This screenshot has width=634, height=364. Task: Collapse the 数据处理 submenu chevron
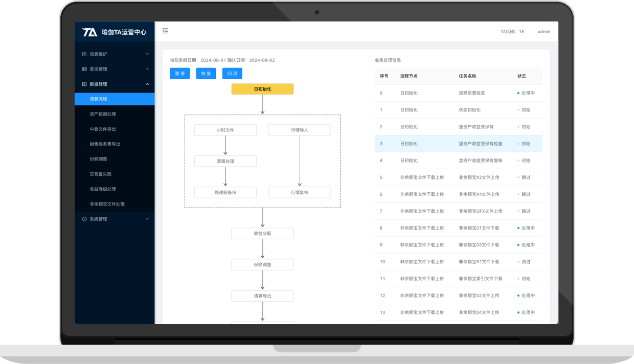tap(147, 84)
